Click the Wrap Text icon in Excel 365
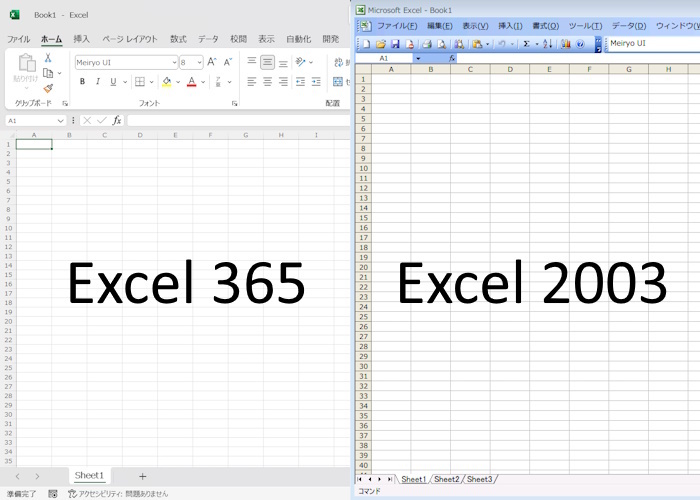The width and height of the screenshot is (700, 500). [339, 62]
